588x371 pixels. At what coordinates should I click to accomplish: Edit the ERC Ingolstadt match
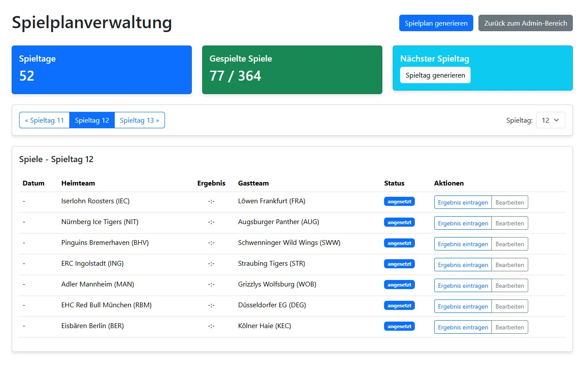click(510, 265)
